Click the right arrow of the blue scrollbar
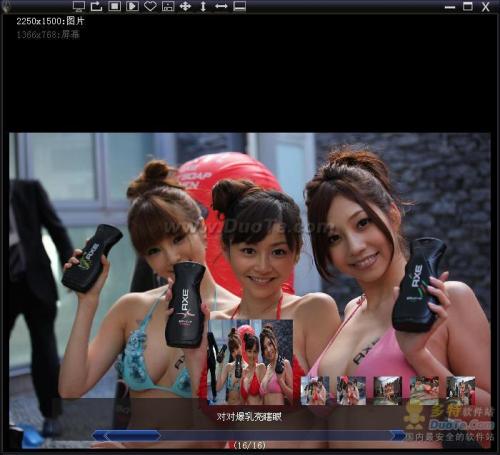 [397, 435]
